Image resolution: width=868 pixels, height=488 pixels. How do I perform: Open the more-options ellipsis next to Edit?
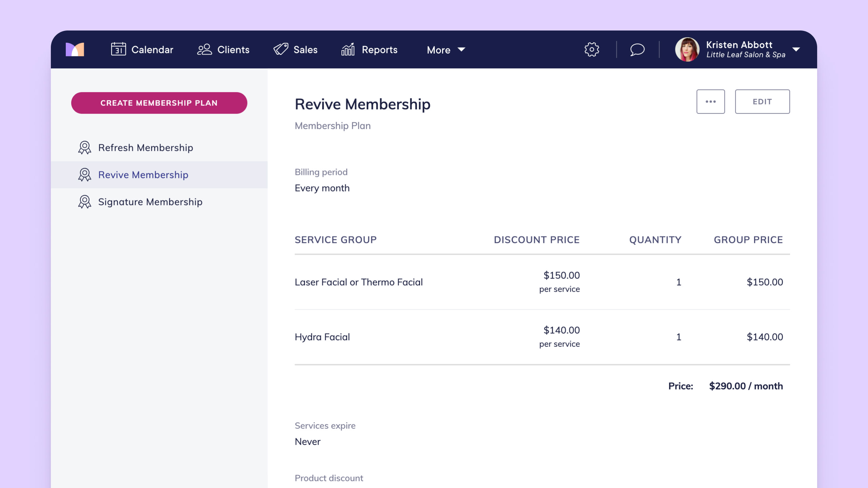[x=711, y=101]
